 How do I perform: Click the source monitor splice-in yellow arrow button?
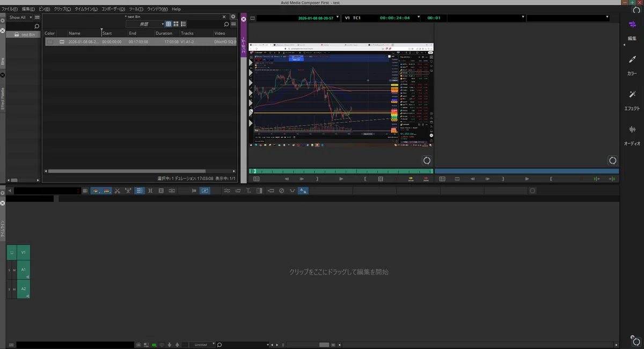pyautogui.click(x=411, y=179)
